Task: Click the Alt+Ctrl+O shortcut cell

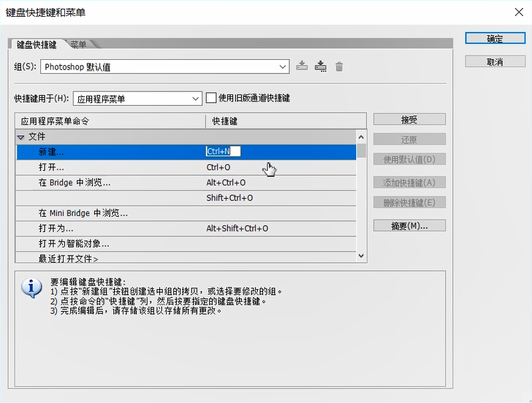Action: [x=226, y=183]
